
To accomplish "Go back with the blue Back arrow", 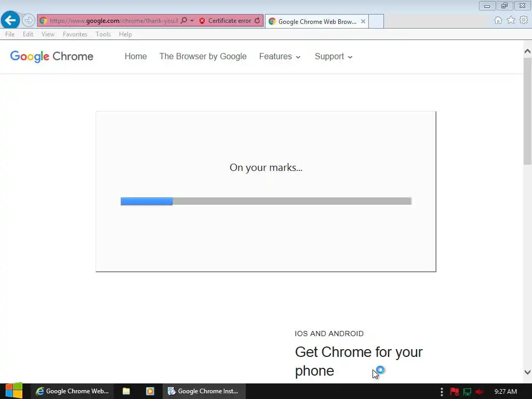I will point(10,20).
